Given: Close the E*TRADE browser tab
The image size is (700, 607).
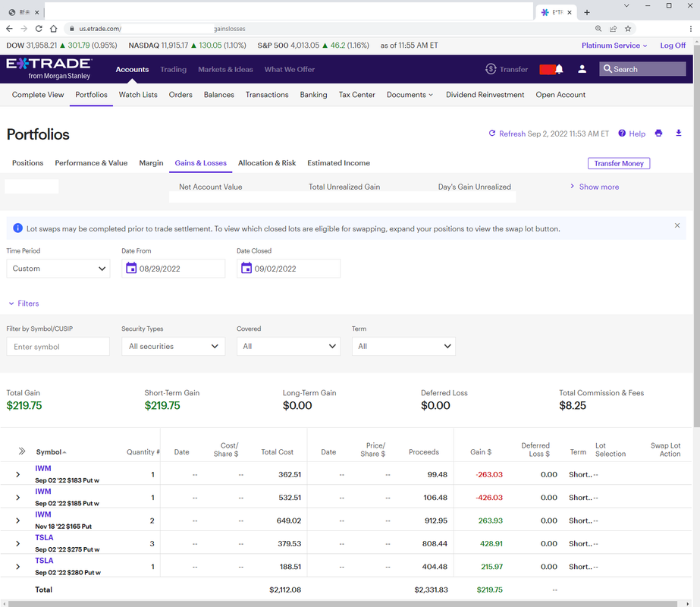Looking at the screenshot, I should coord(570,12).
